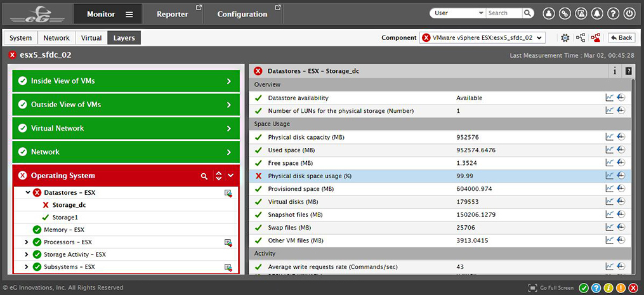Open graph for Physical disk capacity
644x295 pixels.
(610, 137)
